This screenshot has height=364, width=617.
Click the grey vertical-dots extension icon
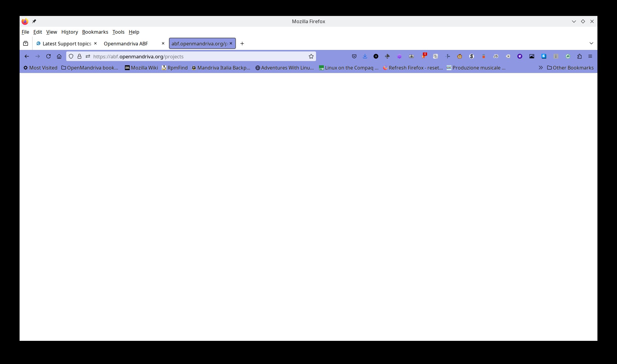(x=556, y=56)
